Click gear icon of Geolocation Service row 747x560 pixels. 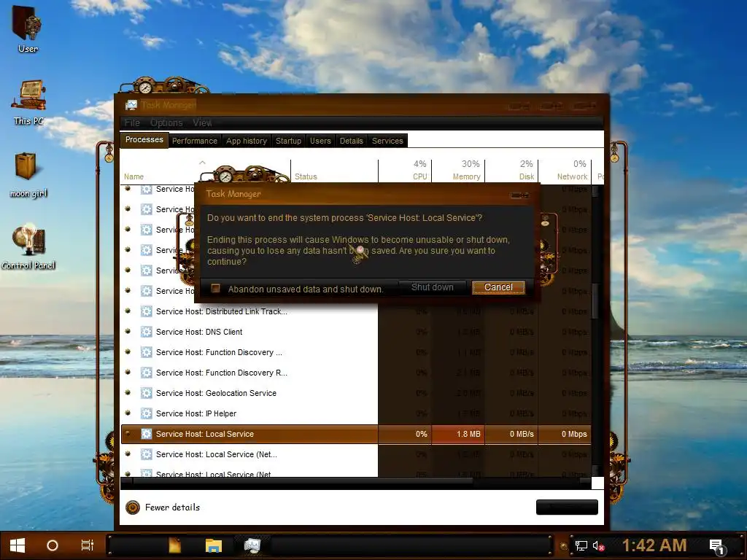[146, 393]
